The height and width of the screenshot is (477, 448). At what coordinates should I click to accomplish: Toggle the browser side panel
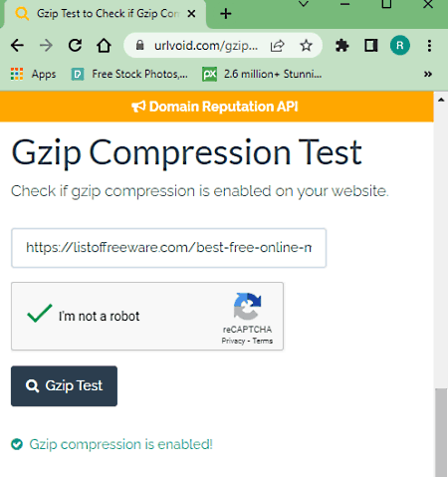tap(370, 46)
